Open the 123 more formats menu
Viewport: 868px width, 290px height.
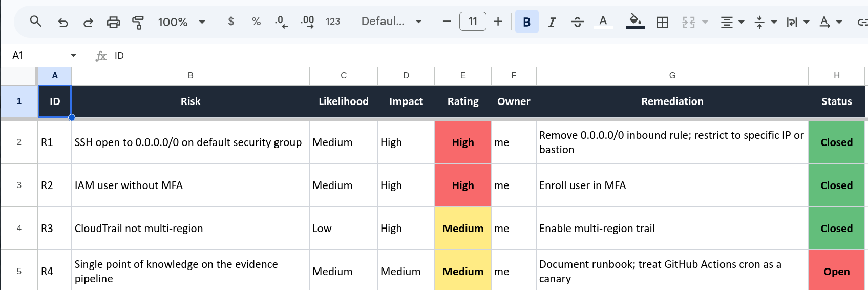coord(333,22)
